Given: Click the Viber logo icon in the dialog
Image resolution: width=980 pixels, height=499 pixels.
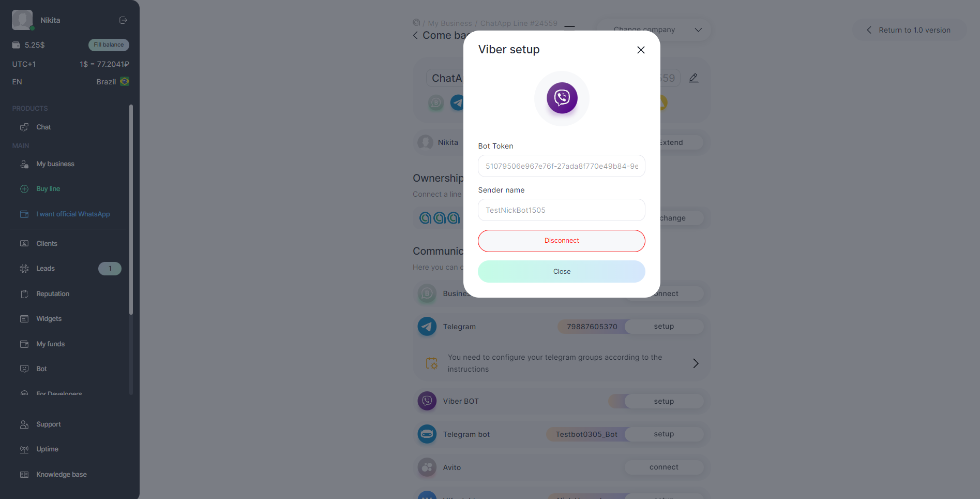Looking at the screenshot, I should [x=562, y=98].
